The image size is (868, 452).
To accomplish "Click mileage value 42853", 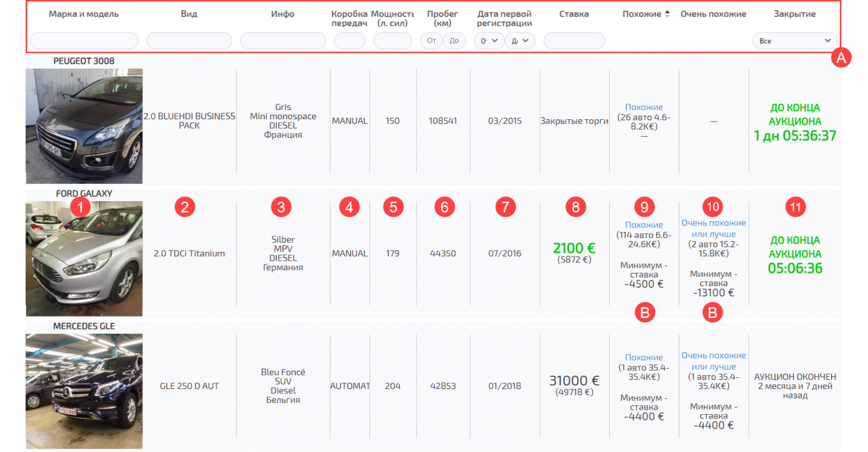I will (443, 386).
